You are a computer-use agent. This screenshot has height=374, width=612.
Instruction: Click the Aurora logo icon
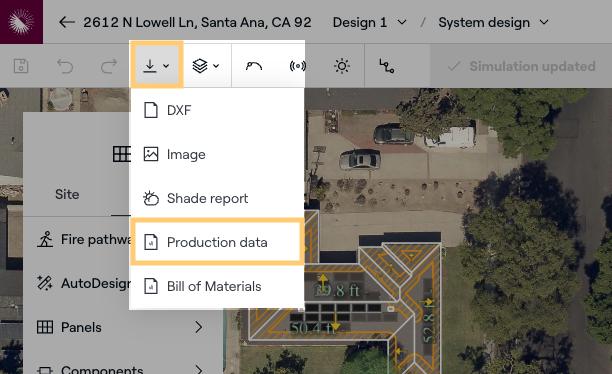[x=21, y=21]
